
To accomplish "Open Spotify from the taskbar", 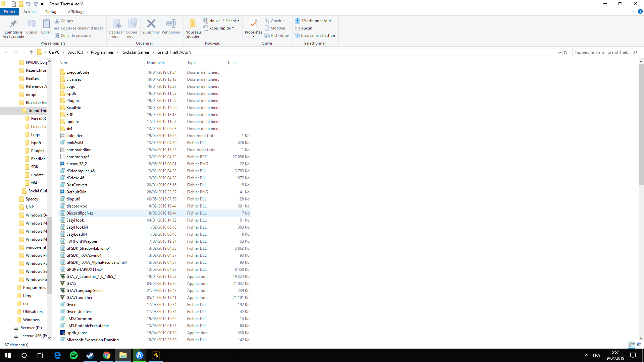I will tap(74, 355).
